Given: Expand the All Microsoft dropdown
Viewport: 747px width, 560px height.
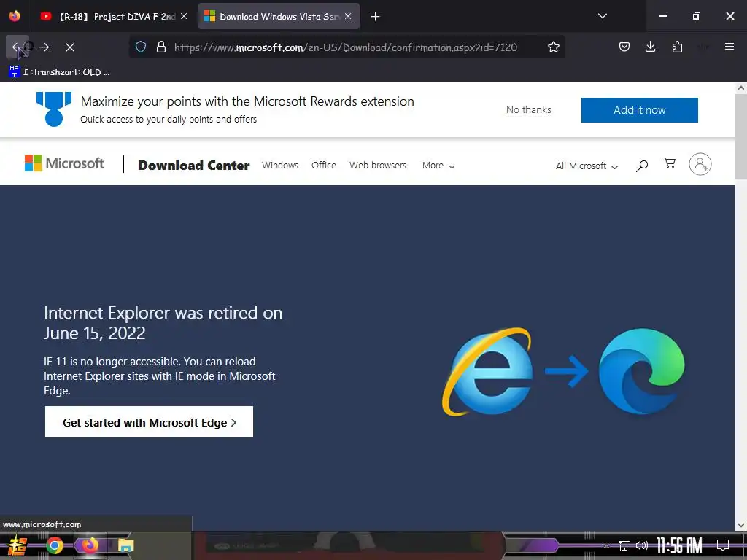Looking at the screenshot, I should pyautogui.click(x=587, y=166).
